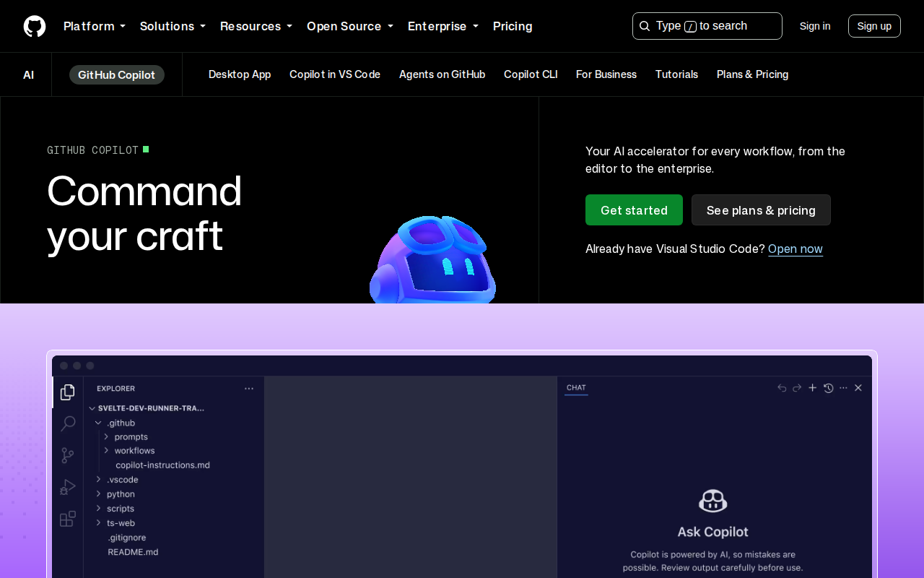924x578 pixels.
Task: Expand the Platform dropdown menu
Action: coord(95,26)
